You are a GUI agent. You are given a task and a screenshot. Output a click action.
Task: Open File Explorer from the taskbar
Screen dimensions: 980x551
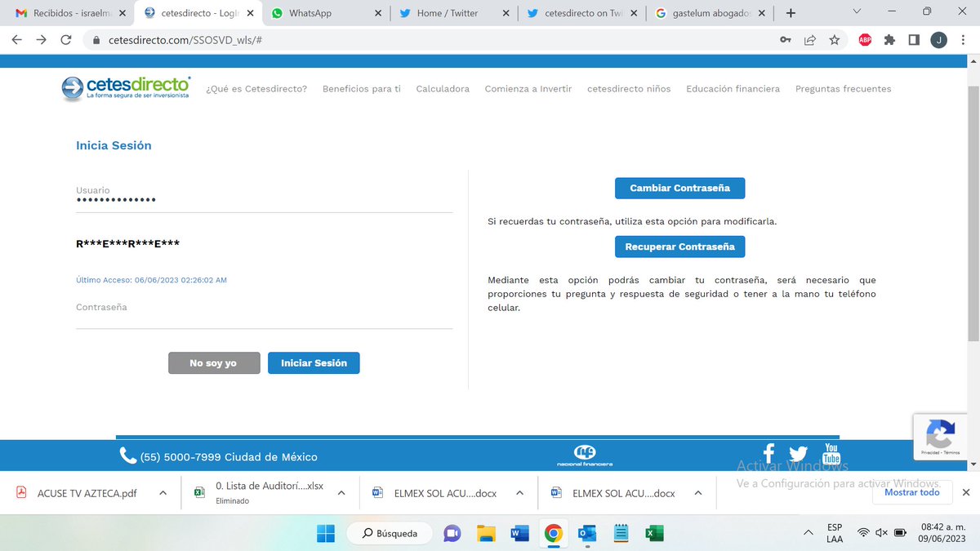pyautogui.click(x=486, y=534)
